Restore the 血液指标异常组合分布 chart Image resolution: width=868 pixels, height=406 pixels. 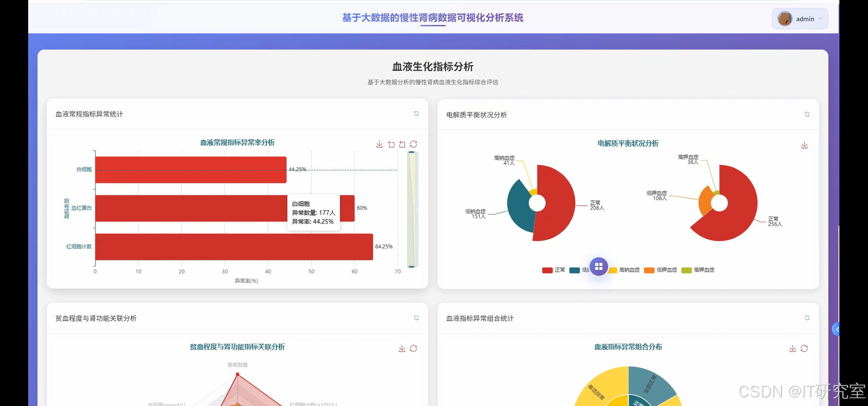pyautogui.click(x=804, y=348)
